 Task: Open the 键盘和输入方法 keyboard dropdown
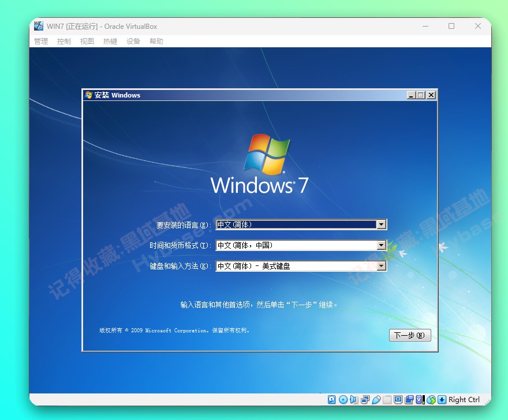[380, 265]
